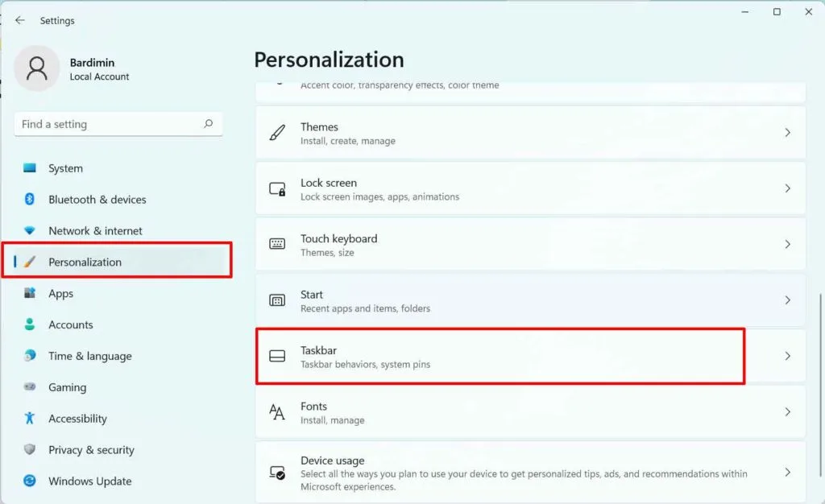Image resolution: width=825 pixels, height=504 pixels.
Task: Click the Gaming controller icon
Action: coord(30,386)
